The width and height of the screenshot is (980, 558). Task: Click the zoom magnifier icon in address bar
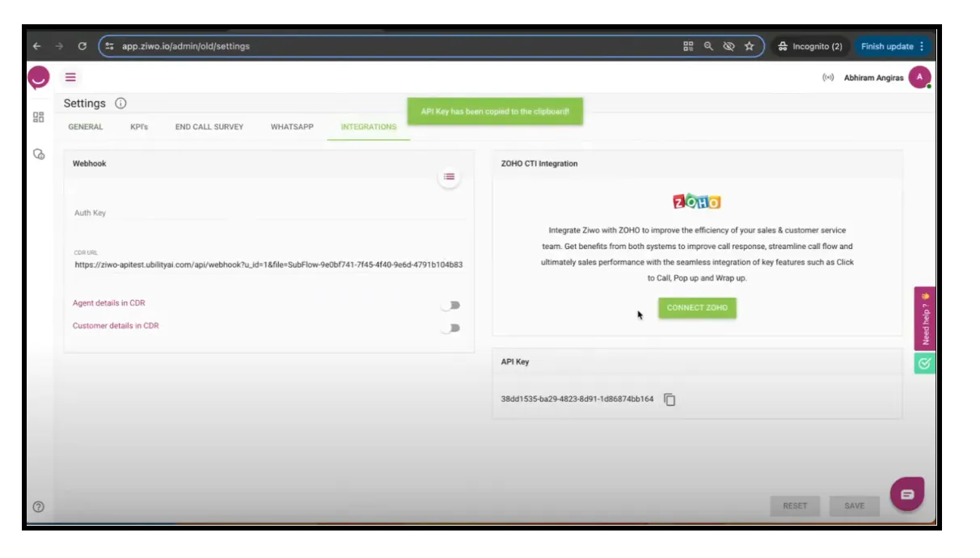tap(708, 46)
